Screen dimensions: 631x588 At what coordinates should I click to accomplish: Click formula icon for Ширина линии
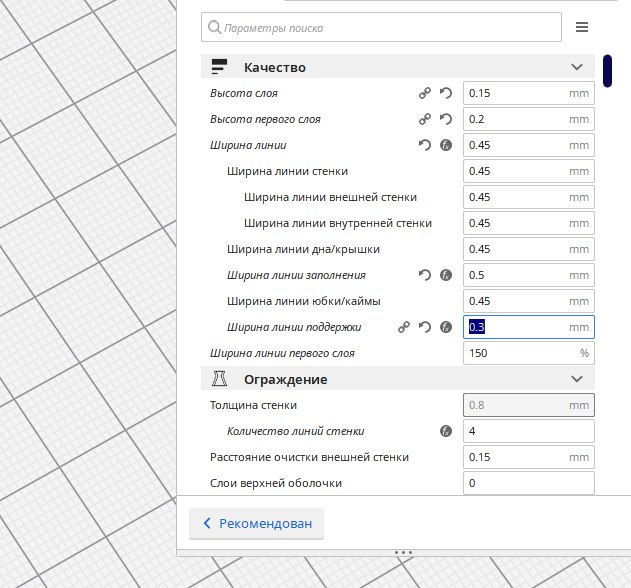446,145
